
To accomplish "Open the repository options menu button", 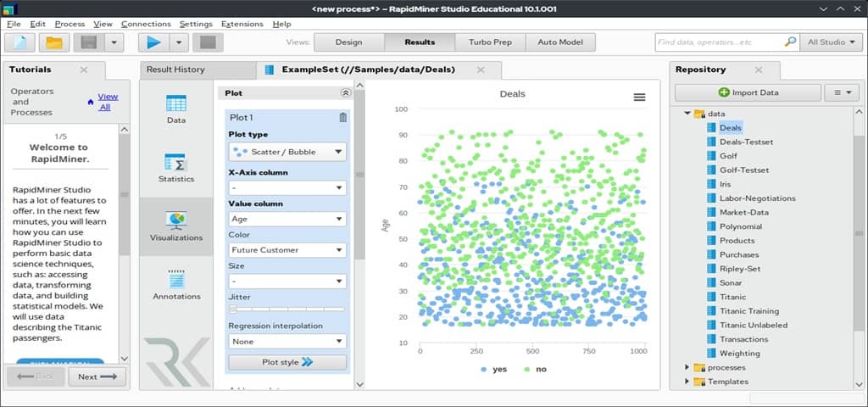I will (842, 92).
